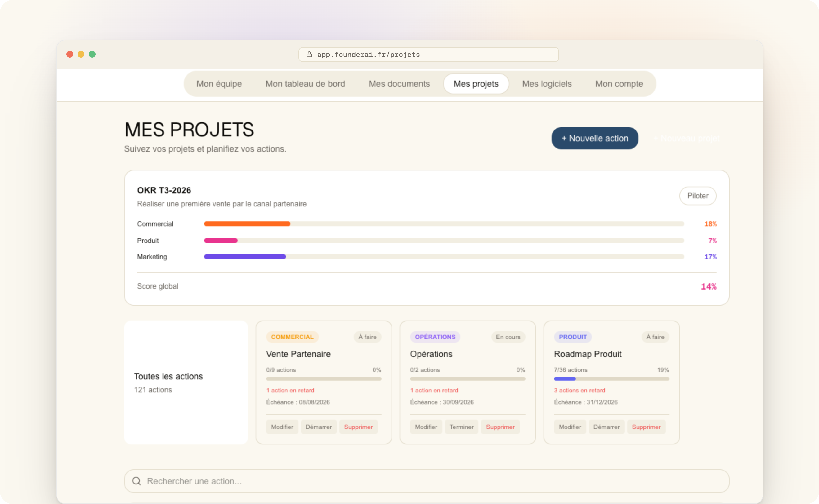The height and width of the screenshot is (504, 819).
Task: Click 'Échéance : 30/09/2026' text
Action: click(x=442, y=402)
